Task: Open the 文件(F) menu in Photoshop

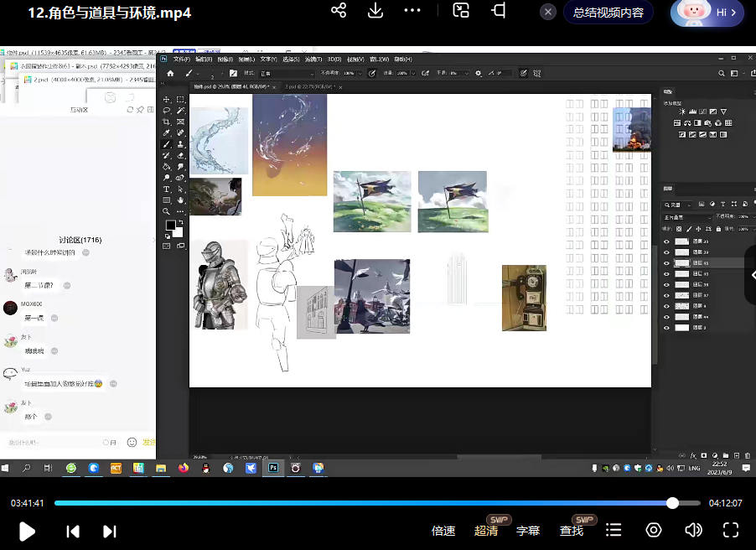Action: point(181,60)
